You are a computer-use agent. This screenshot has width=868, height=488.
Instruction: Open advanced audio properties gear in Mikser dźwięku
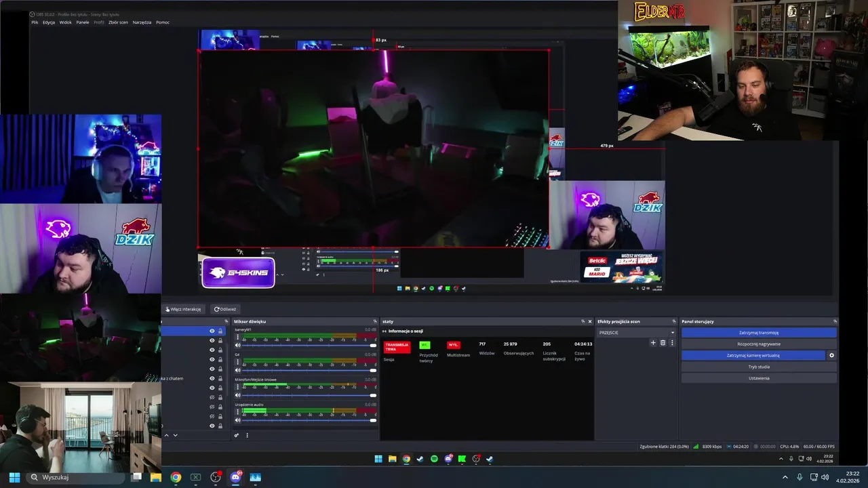(237, 435)
